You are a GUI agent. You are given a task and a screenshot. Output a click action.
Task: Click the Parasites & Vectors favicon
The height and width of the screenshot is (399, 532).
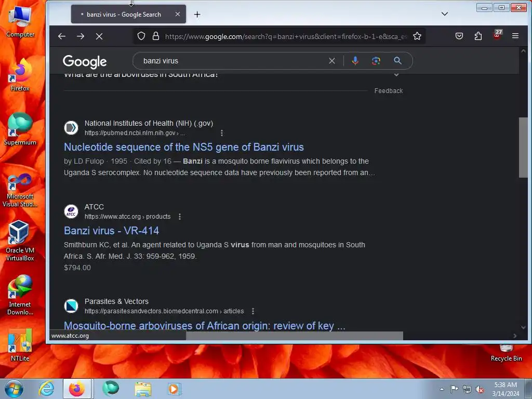[71, 306]
